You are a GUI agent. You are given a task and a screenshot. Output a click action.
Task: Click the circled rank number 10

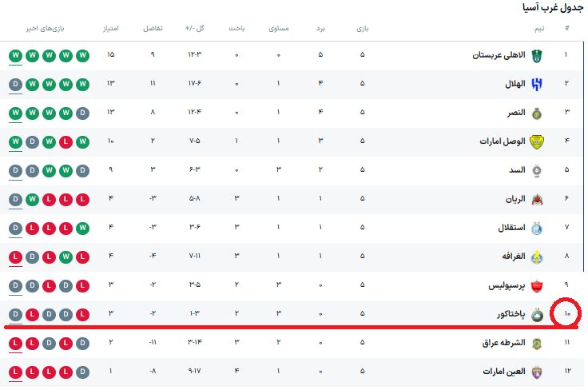[566, 314]
